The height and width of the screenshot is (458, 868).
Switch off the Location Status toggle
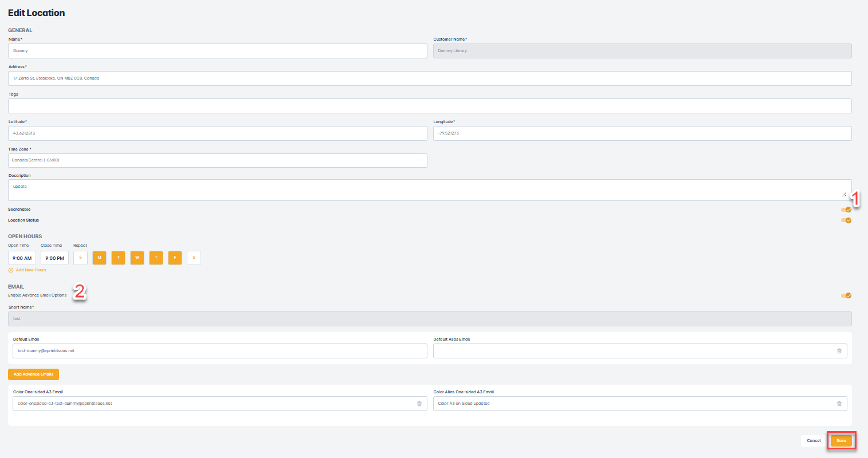point(846,220)
